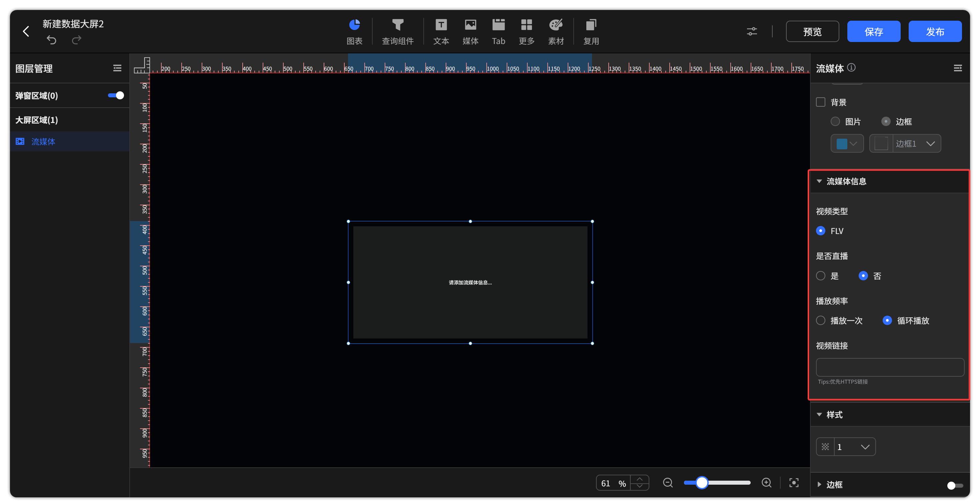The height and width of the screenshot is (504, 980).
Task: Open the 更多 components menu
Action: coord(527,32)
